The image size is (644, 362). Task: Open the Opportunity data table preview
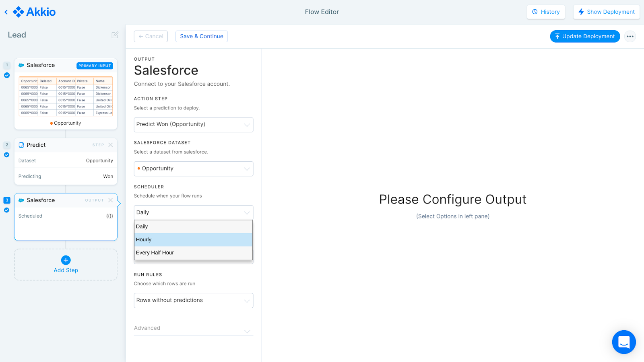pyautogui.click(x=66, y=97)
